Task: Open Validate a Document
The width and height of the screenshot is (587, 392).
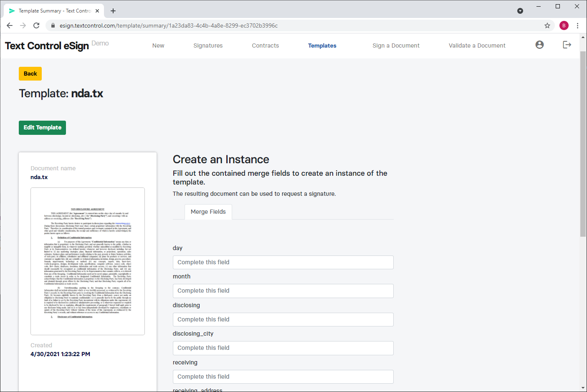Action: 477,46
